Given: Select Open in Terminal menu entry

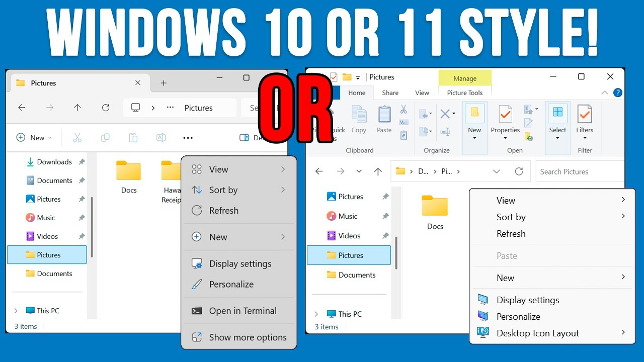Looking at the screenshot, I should point(239,311).
